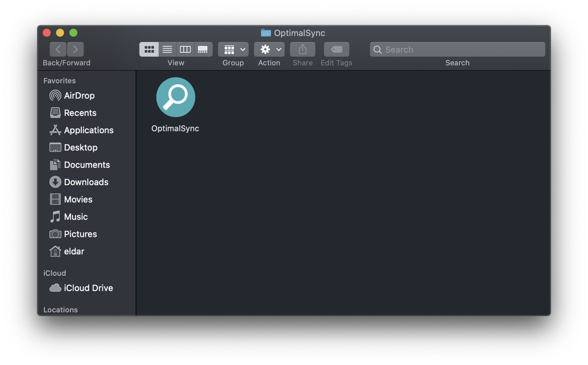The width and height of the screenshot is (588, 365).
Task: Open the Action gear menu
Action: point(269,49)
